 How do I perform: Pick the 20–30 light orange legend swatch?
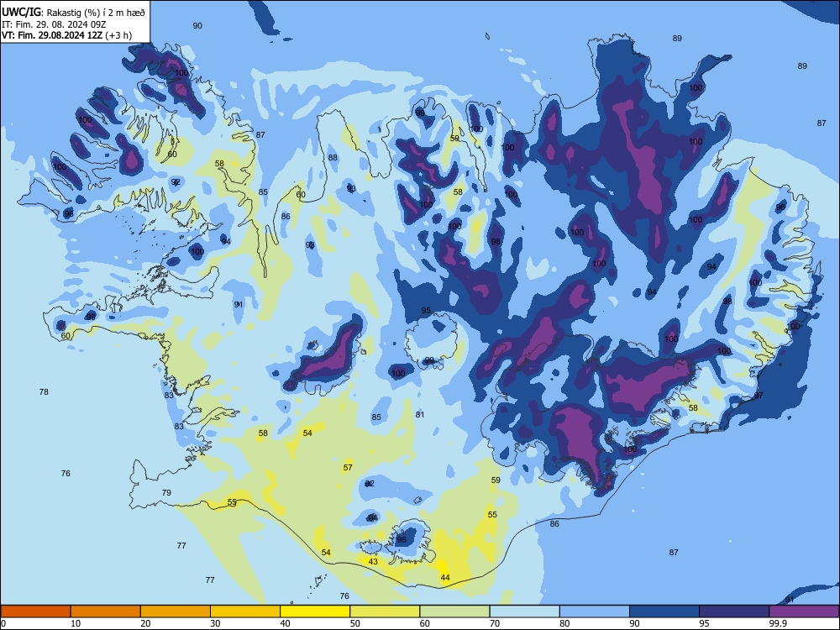(176, 612)
